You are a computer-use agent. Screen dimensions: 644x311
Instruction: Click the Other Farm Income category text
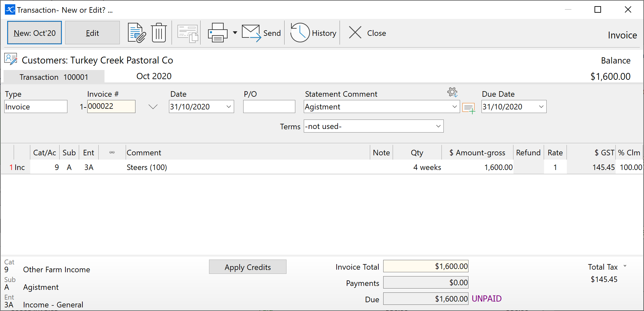[x=56, y=269]
